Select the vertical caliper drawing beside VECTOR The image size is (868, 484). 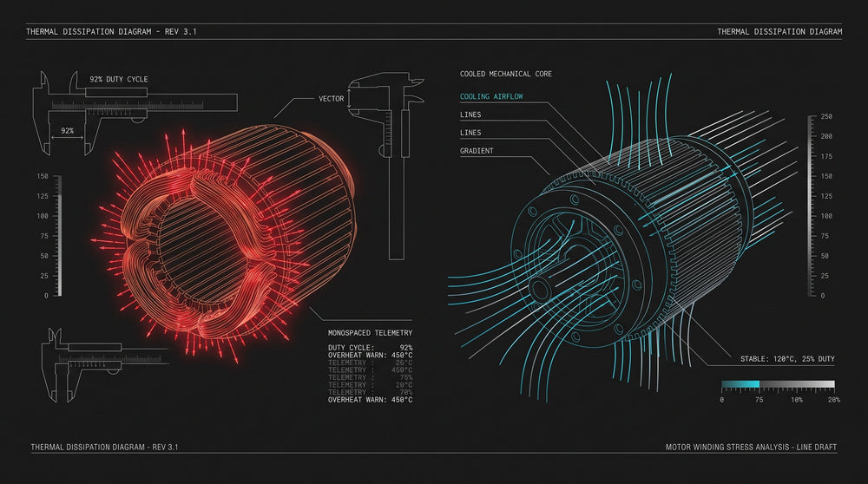coord(387,166)
